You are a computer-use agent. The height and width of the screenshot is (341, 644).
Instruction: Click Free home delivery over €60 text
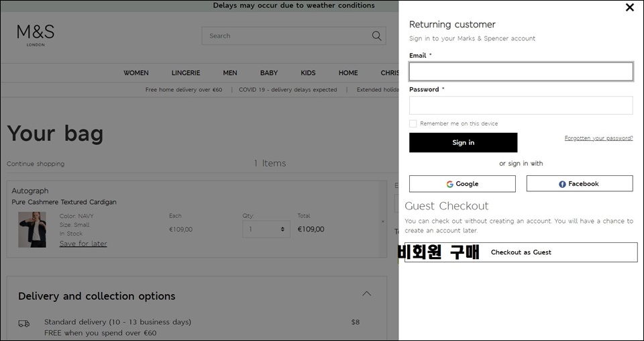tap(184, 89)
